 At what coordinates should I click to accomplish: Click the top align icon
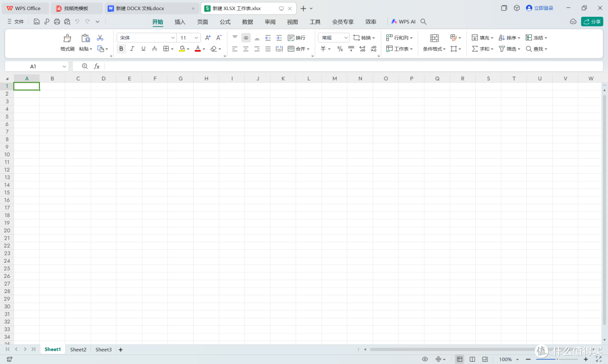[235, 38]
